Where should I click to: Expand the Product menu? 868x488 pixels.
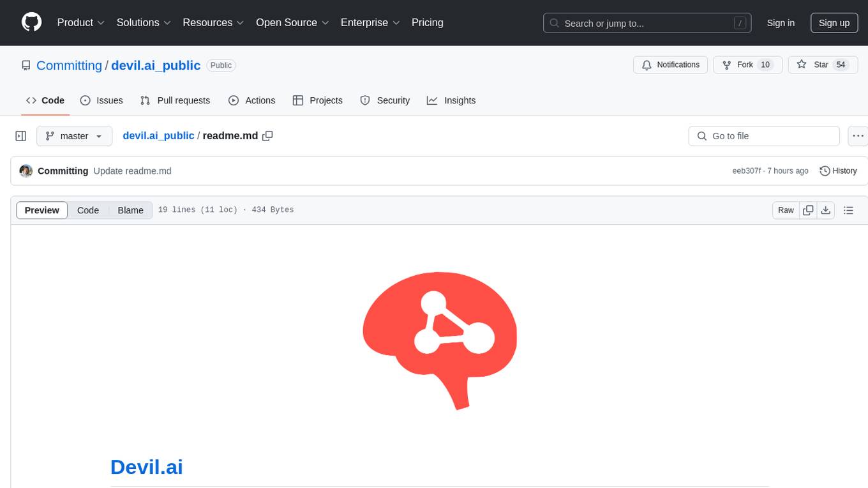[x=80, y=22]
